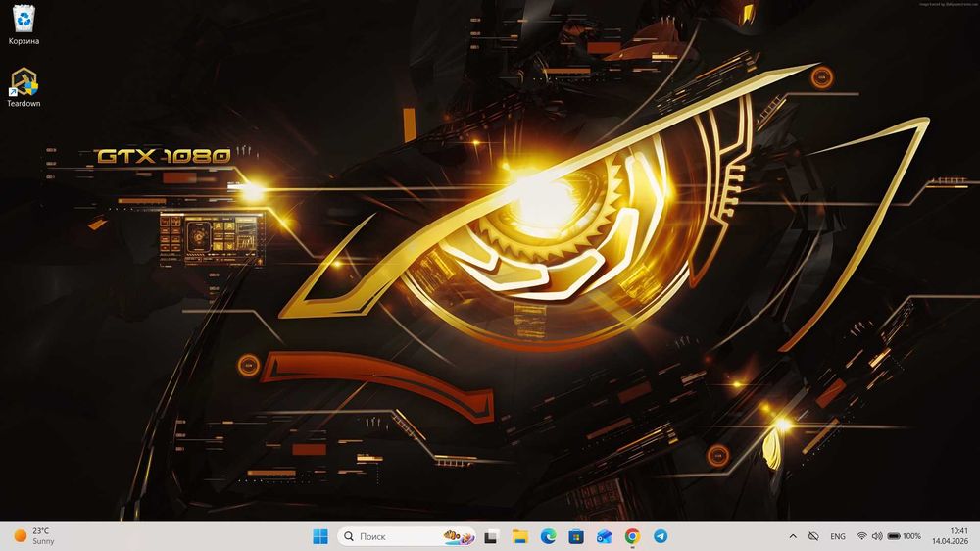Select the Teardown desktop shortcut

pos(24,87)
